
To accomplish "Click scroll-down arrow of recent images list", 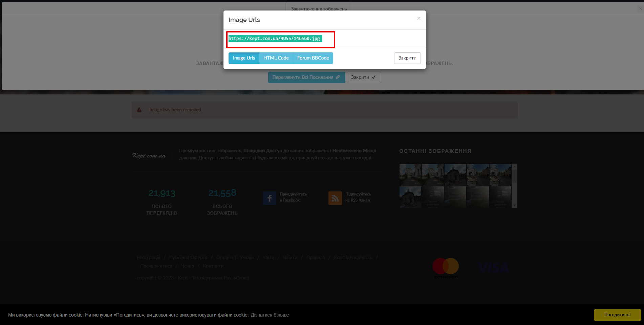I will pyautogui.click(x=515, y=205).
